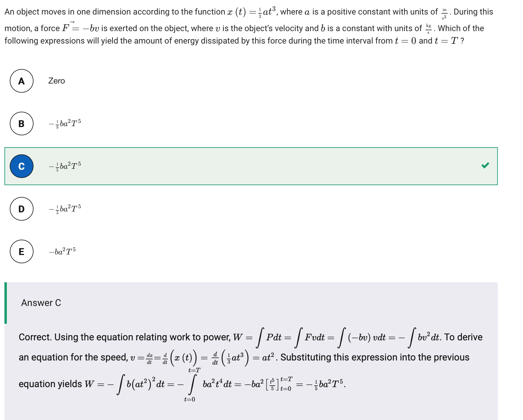Select answer choice A circle

pos(22,81)
